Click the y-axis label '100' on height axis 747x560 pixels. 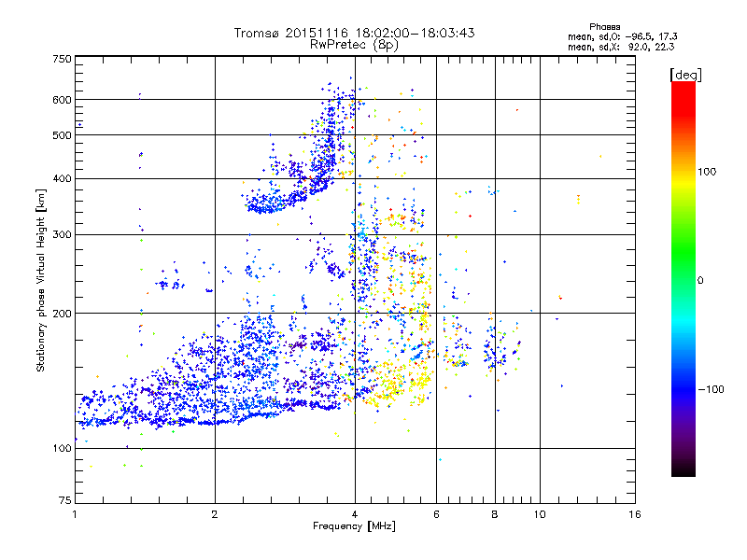[62, 449]
